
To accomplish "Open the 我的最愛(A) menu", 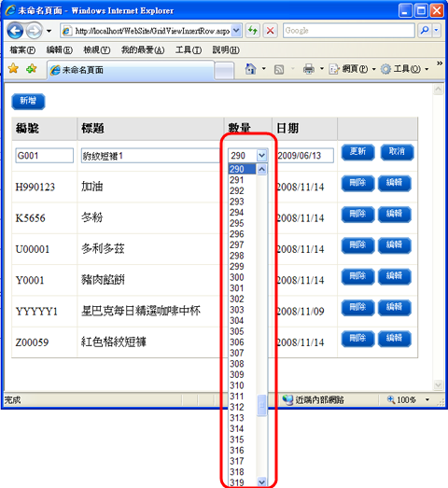I will click(x=143, y=49).
